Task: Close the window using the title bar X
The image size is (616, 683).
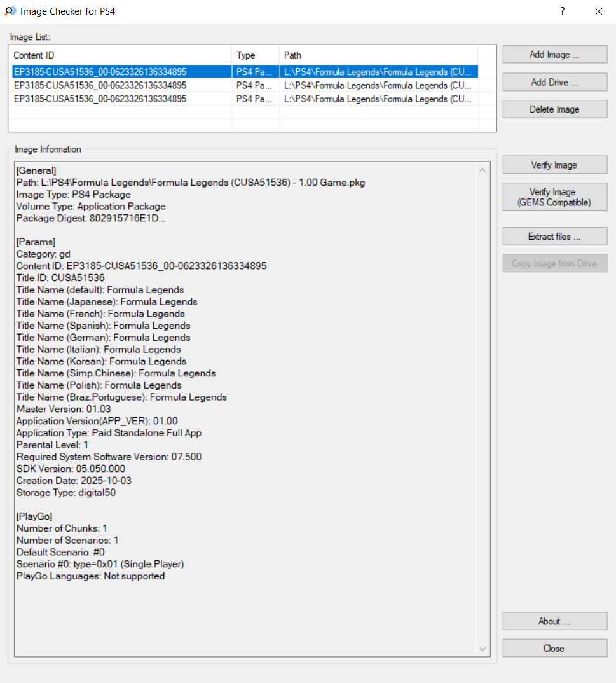Action: point(598,11)
